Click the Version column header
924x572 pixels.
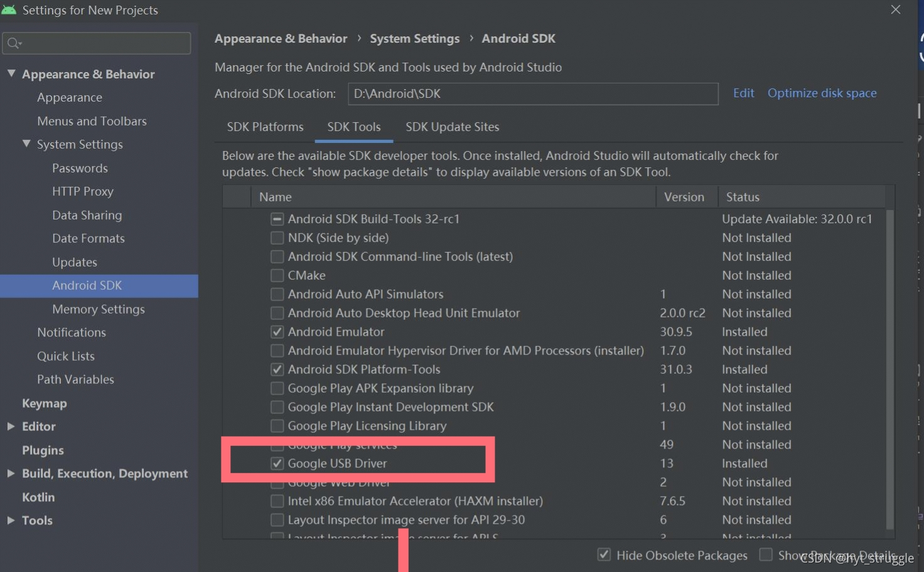687,197
